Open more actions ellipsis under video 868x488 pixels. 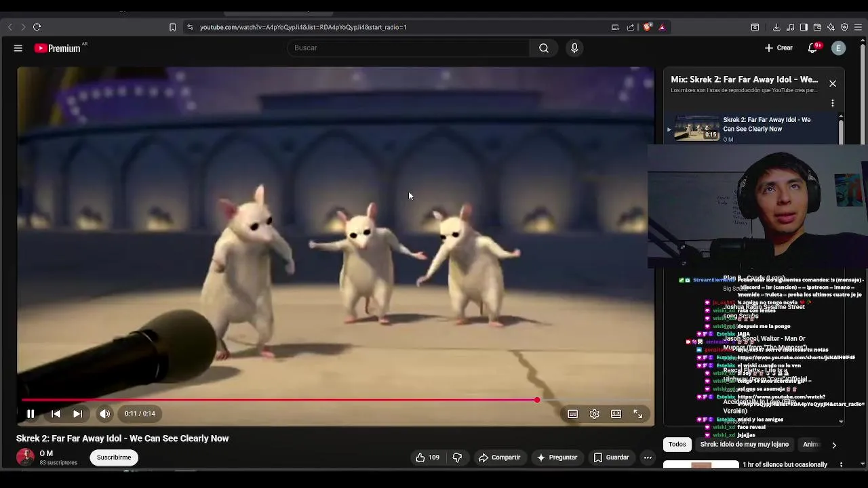tap(648, 457)
